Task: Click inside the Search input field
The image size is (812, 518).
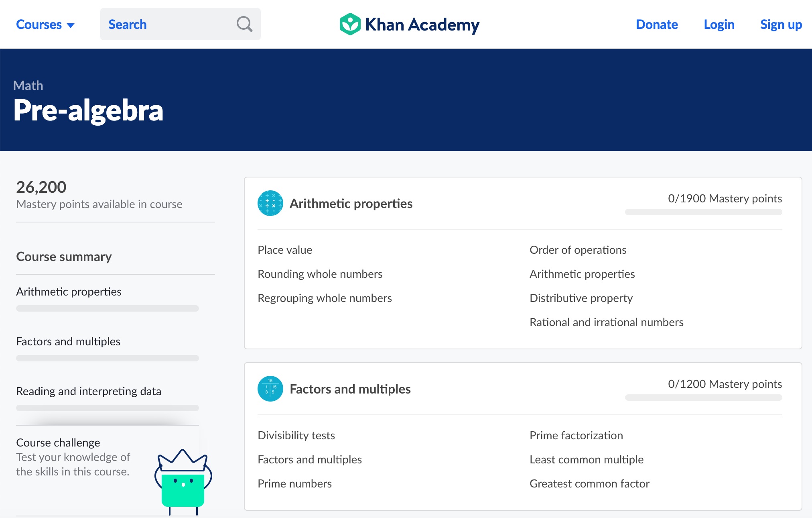Action: click(x=168, y=24)
